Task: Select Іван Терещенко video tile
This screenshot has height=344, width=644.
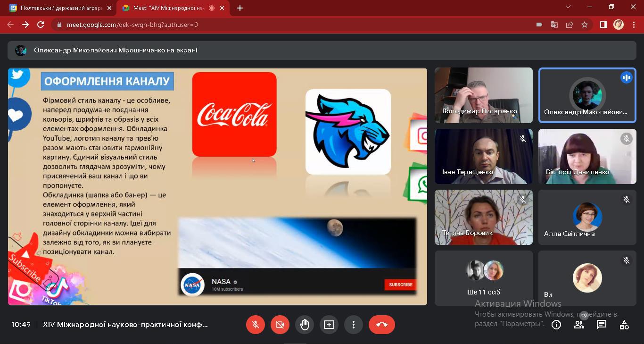Action: (484, 156)
